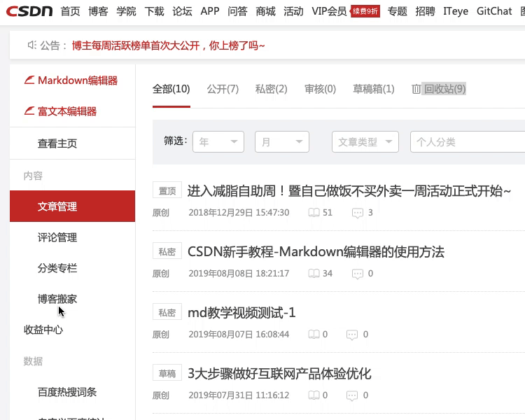
Task: Open 回收站(9) tab
Action: (x=444, y=89)
